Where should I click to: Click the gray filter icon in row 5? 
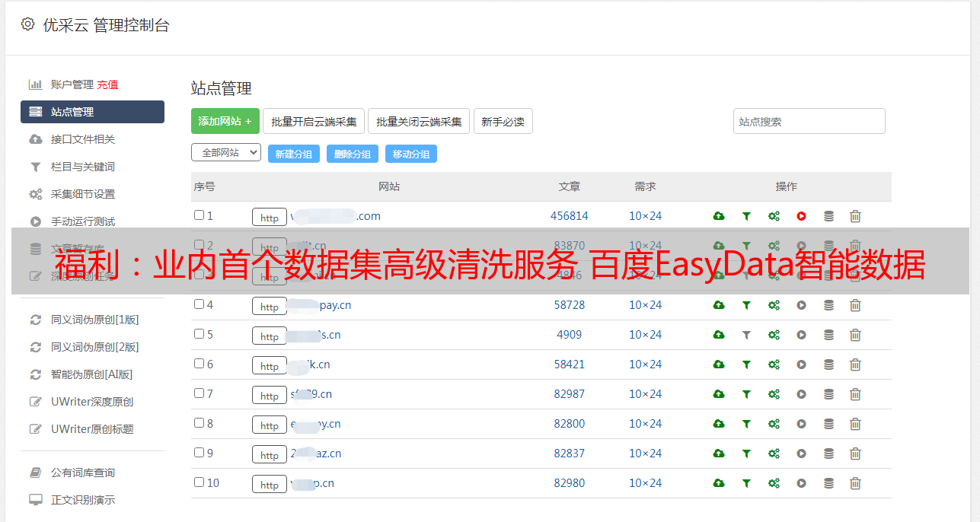coord(746,335)
